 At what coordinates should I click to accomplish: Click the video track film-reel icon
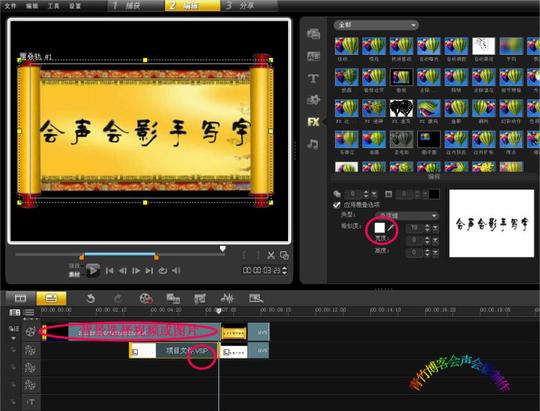tap(30, 332)
